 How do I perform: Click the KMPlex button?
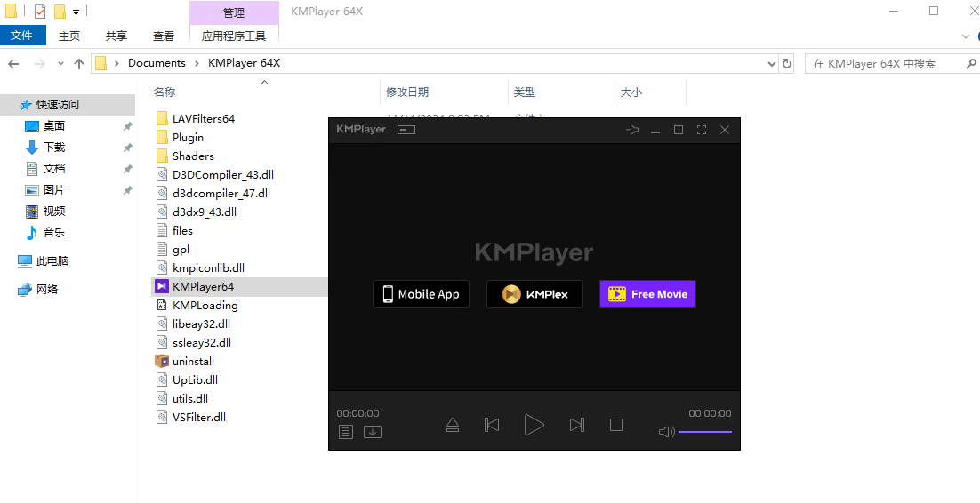click(x=534, y=294)
